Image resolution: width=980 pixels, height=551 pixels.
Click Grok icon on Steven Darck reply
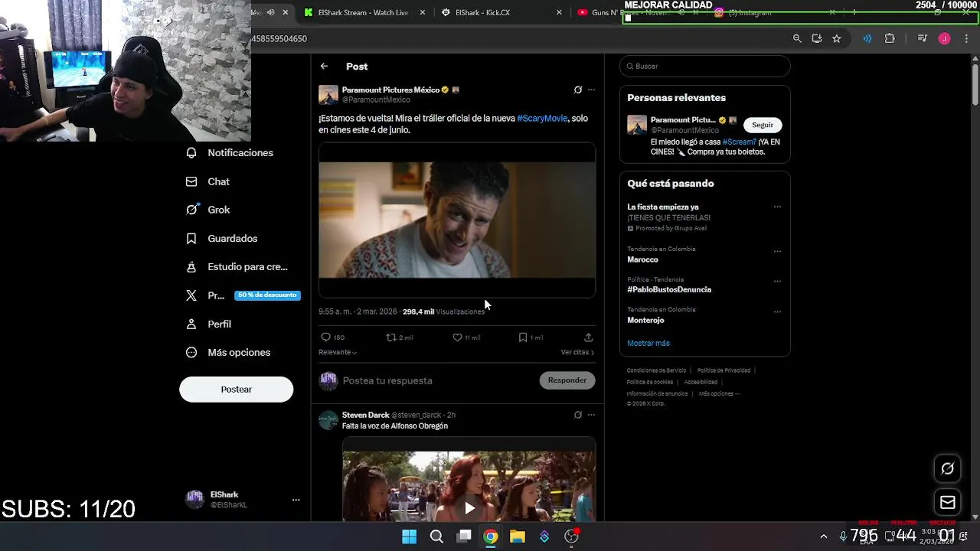[x=578, y=415]
